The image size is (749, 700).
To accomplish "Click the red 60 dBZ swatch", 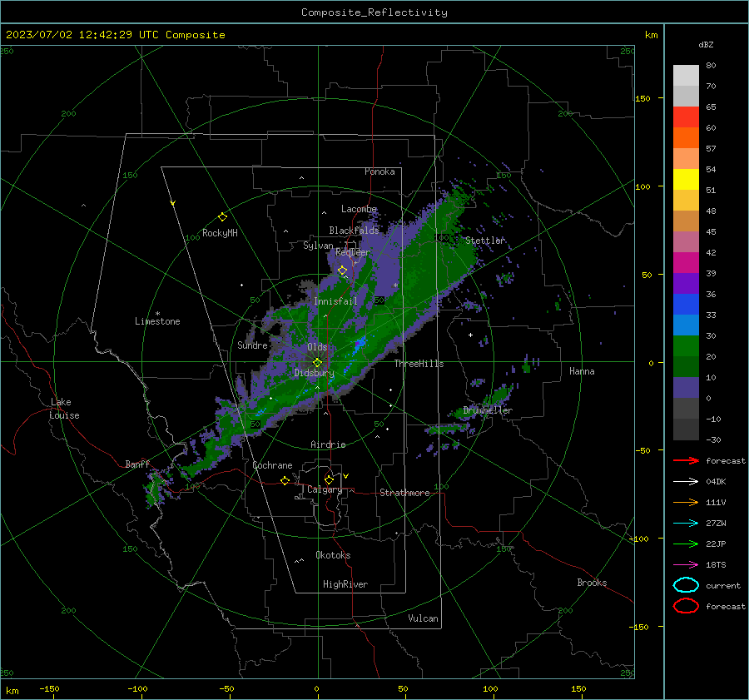I will coord(686,117).
